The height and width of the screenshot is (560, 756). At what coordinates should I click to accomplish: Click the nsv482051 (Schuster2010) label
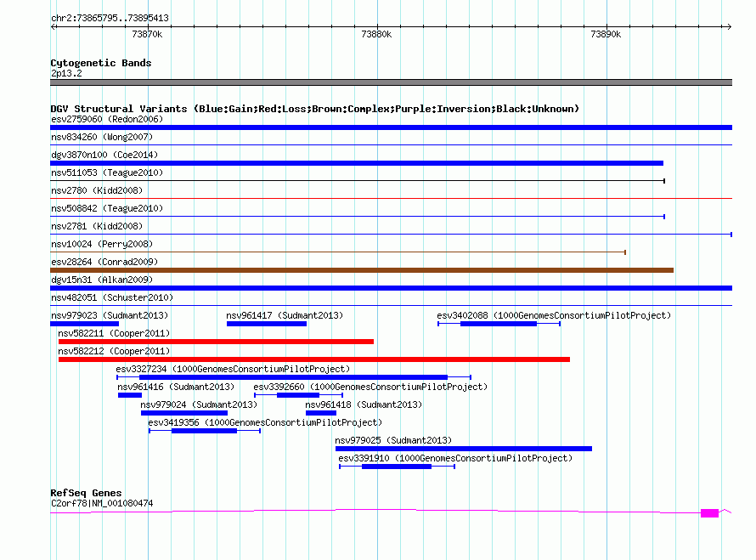[112, 297]
